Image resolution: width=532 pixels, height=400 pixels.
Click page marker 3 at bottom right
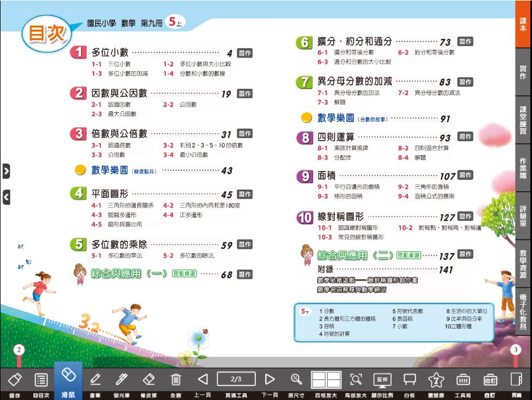click(516, 350)
